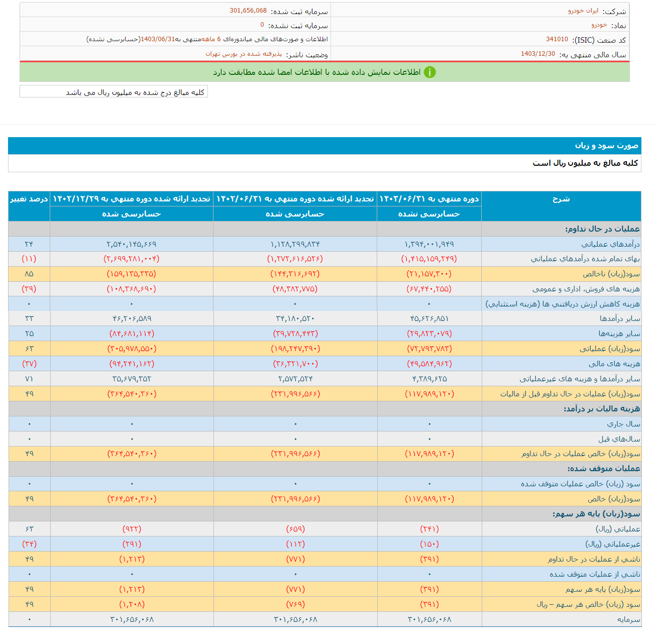Click the green info icon in the notification bar
This screenshot has height=644, width=655.
point(429,72)
